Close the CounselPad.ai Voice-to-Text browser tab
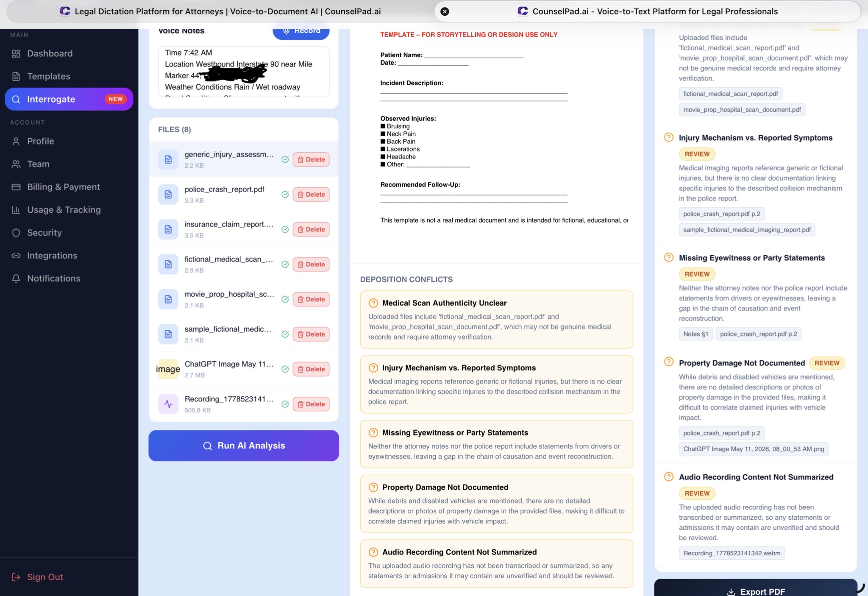The image size is (868, 596). point(445,11)
